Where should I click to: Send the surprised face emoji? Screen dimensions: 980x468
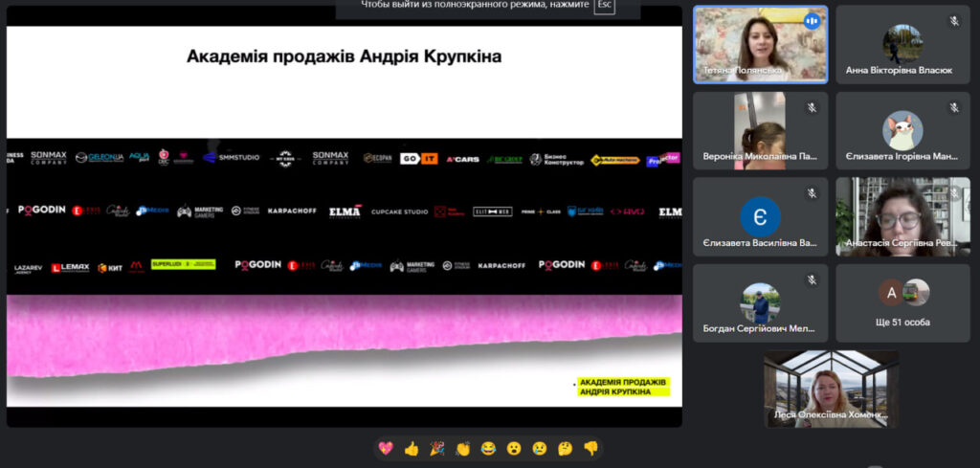point(514,448)
